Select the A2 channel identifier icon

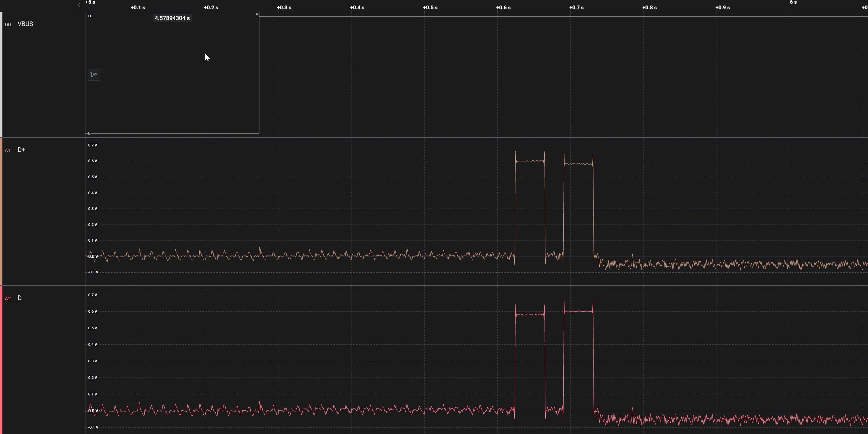point(8,298)
